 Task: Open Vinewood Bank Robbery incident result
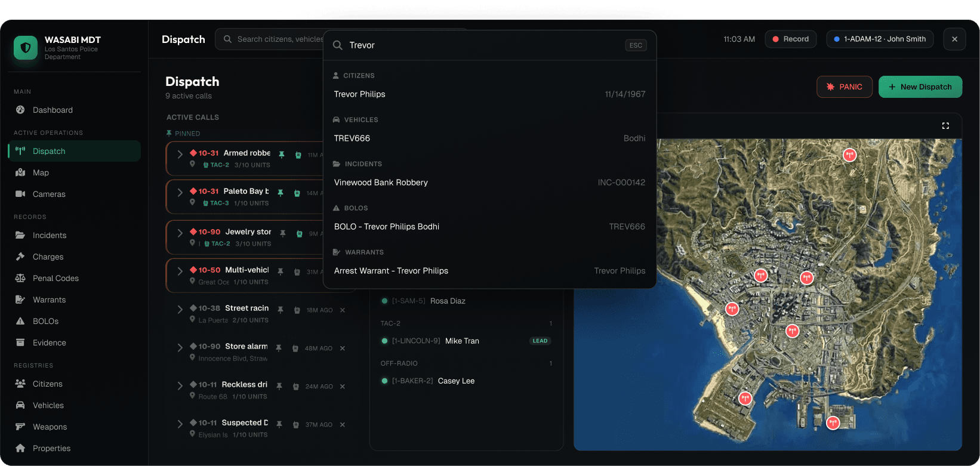pos(489,183)
